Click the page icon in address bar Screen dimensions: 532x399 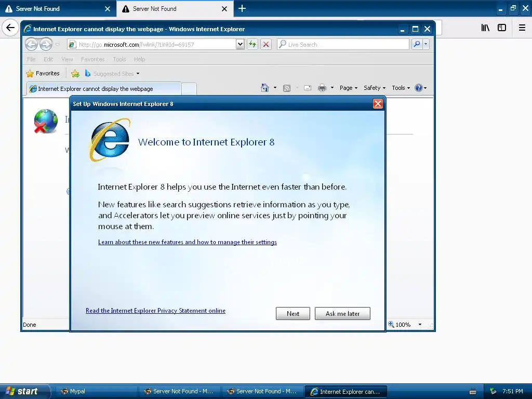coord(72,45)
